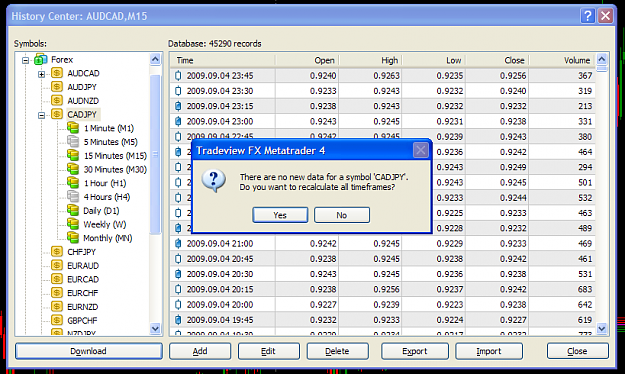Click the Export button

click(x=415, y=351)
